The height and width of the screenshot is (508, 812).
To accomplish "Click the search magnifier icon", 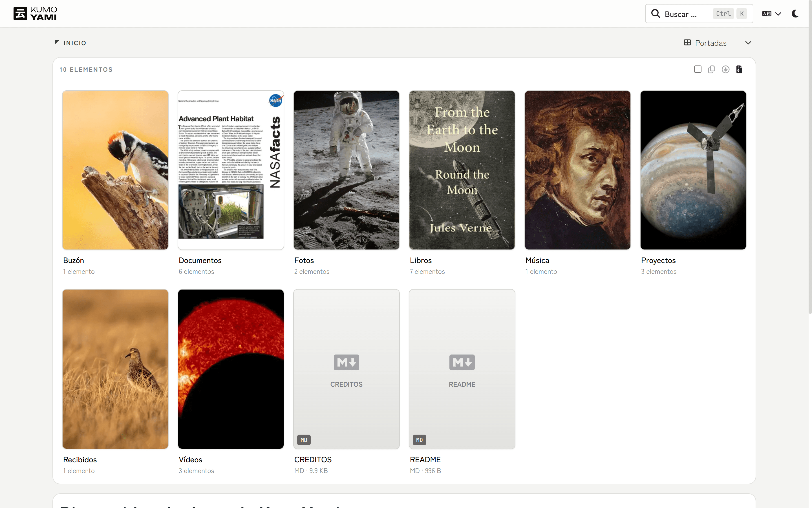I will click(x=656, y=14).
